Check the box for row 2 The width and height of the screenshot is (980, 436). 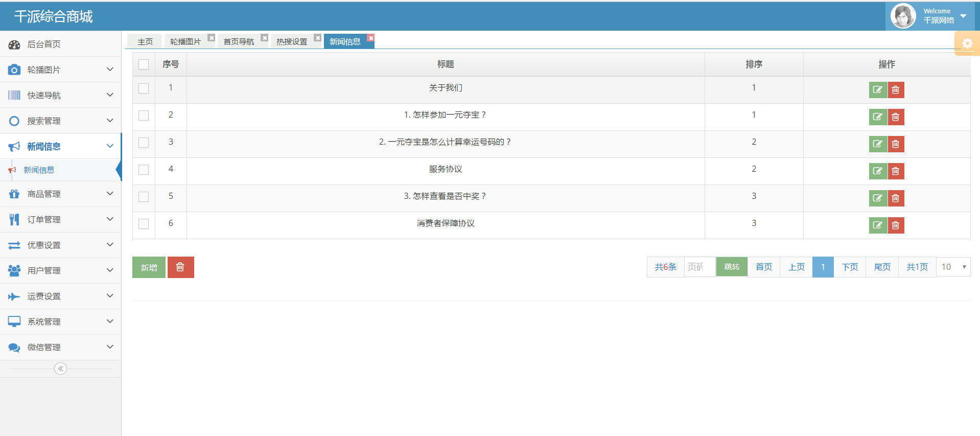point(144,116)
